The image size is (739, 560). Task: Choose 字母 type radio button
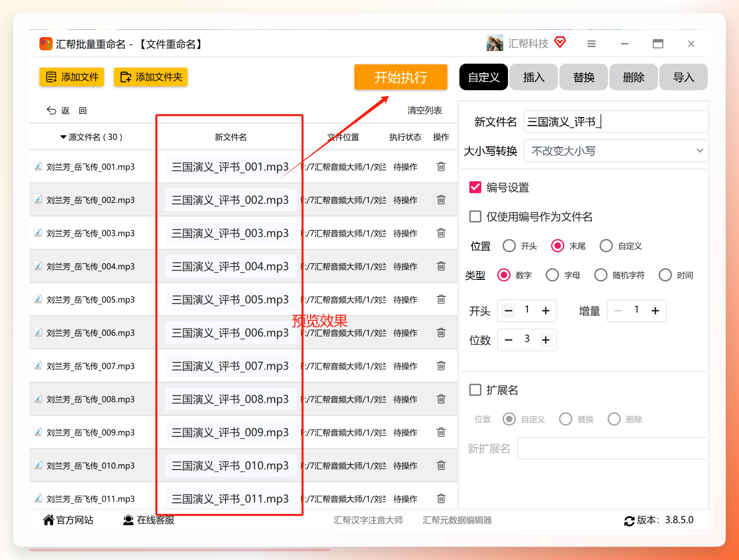[552, 275]
